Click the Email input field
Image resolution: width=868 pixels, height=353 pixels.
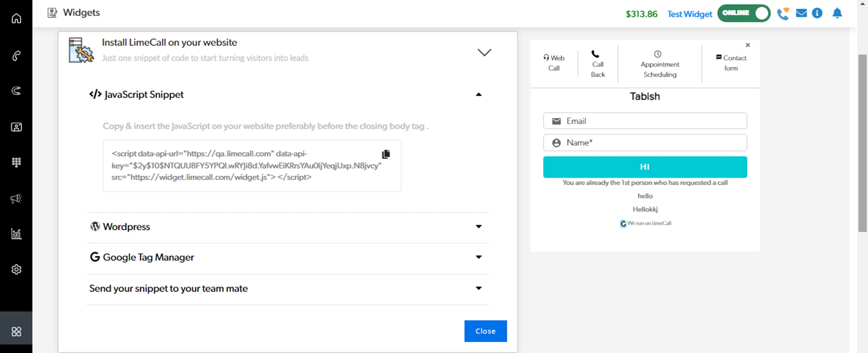click(645, 121)
